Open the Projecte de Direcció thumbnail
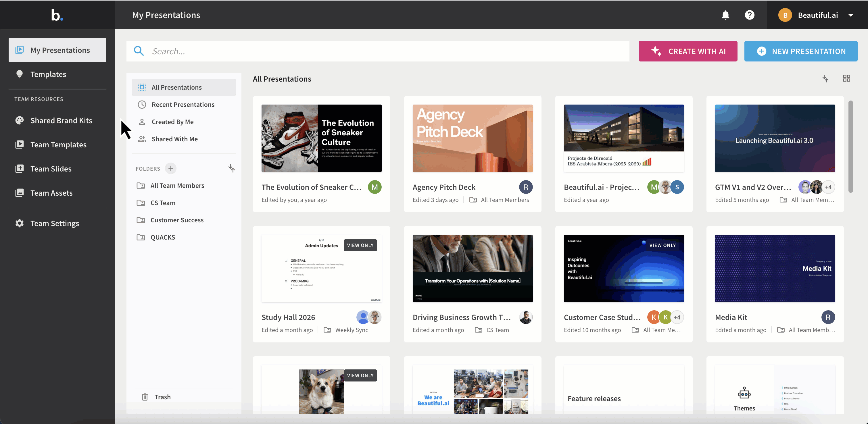Viewport: 868px width, 424px height. pos(624,138)
